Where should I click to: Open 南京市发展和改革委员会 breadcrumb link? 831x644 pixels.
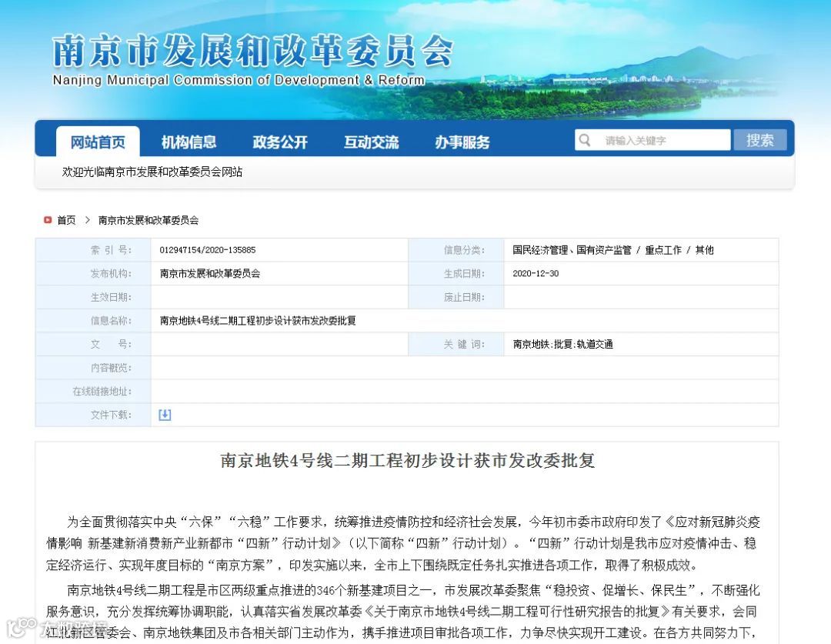(149, 220)
